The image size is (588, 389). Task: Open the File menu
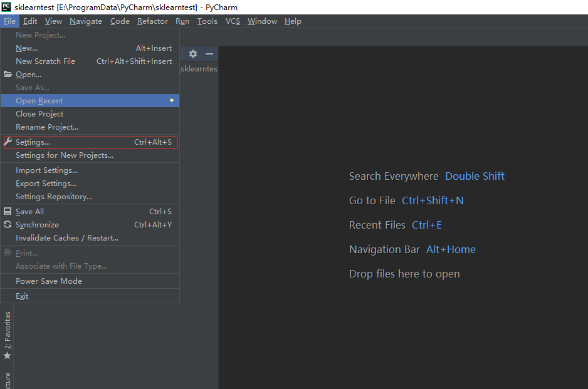10,21
